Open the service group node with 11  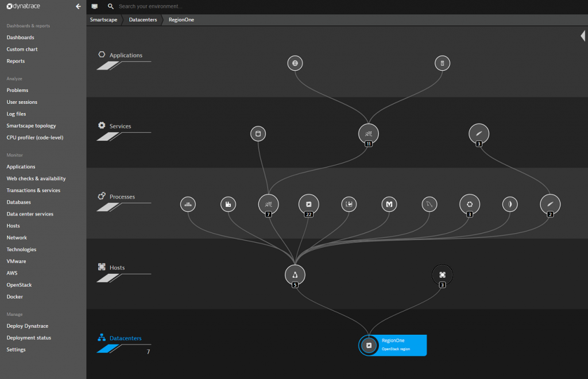(x=369, y=134)
